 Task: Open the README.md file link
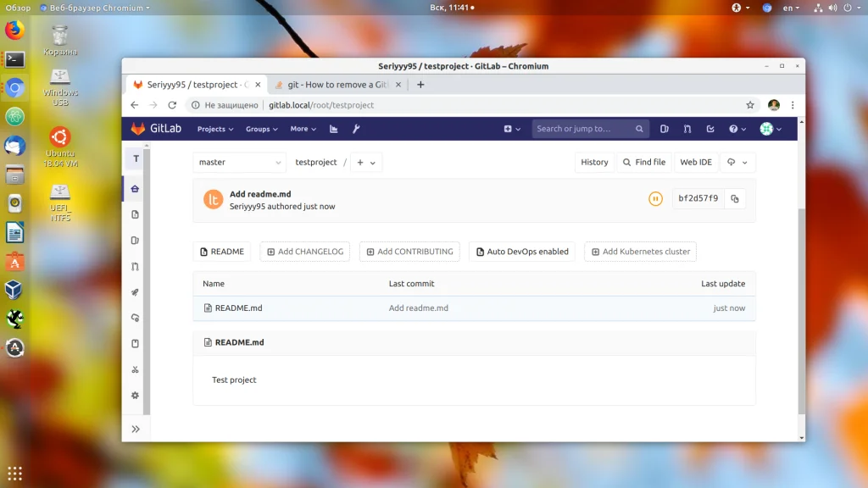[x=238, y=308]
